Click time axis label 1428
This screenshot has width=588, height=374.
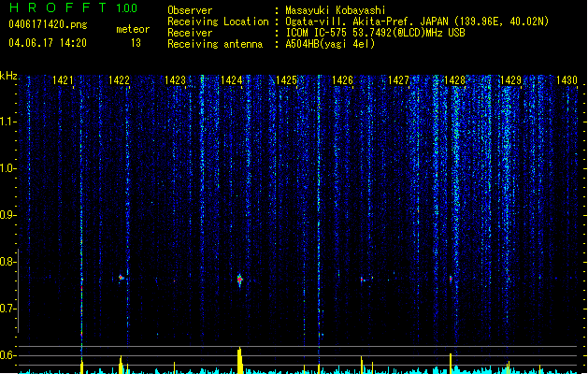(x=454, y=79)
